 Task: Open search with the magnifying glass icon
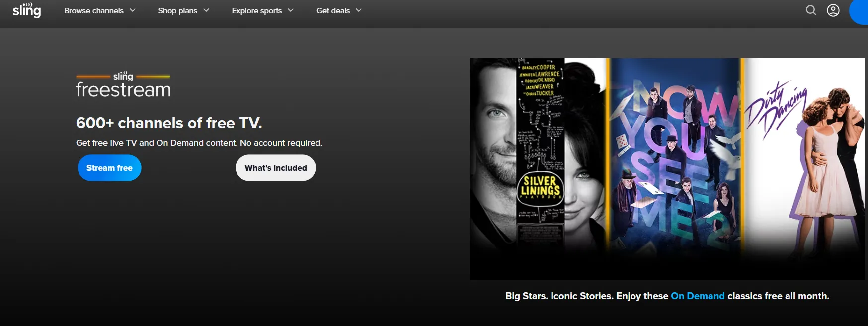(811, 10)
